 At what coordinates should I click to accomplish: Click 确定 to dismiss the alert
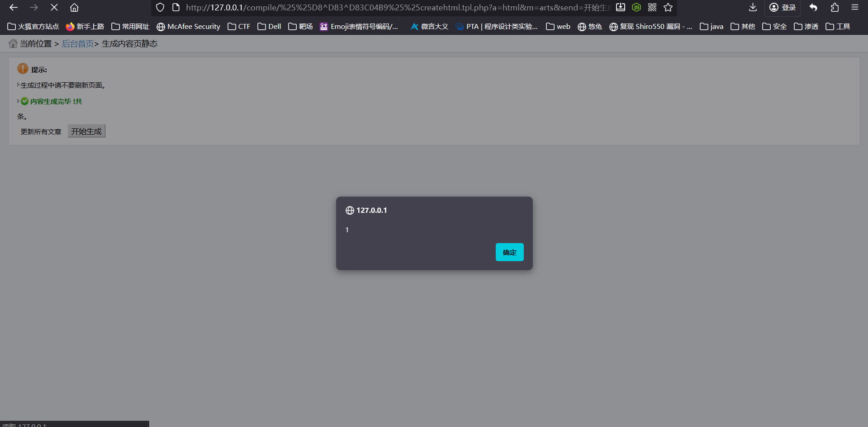pos(509,252)
